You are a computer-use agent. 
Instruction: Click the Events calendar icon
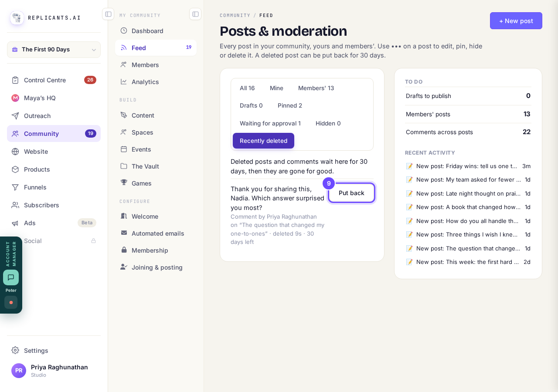click(124, 149)
